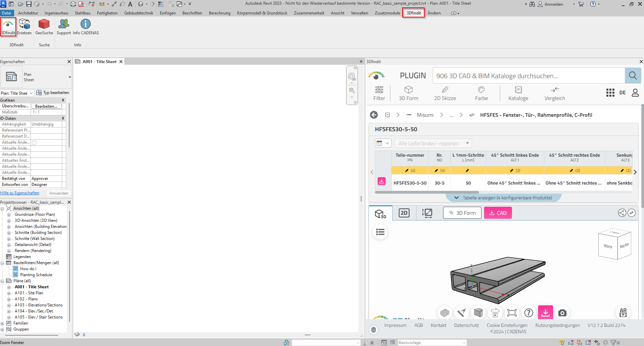Share the part via share icon
The height and width of the screenshot is (346, 644).
622,213
